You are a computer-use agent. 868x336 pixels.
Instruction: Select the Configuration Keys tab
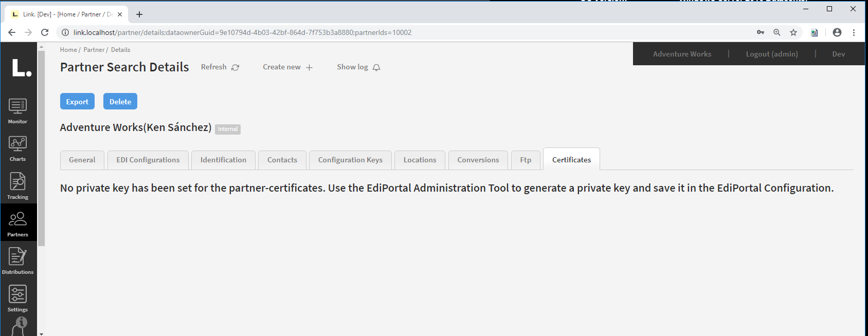pos(350,160)
